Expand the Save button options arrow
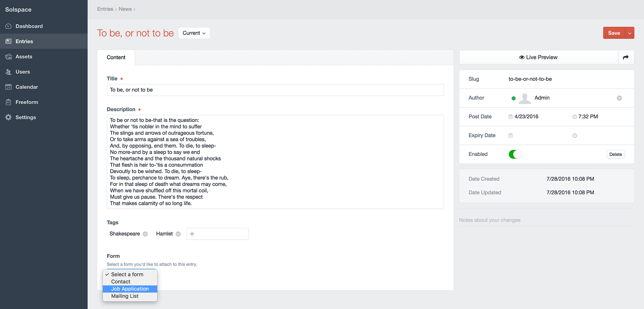 click(x=630, y=33)
